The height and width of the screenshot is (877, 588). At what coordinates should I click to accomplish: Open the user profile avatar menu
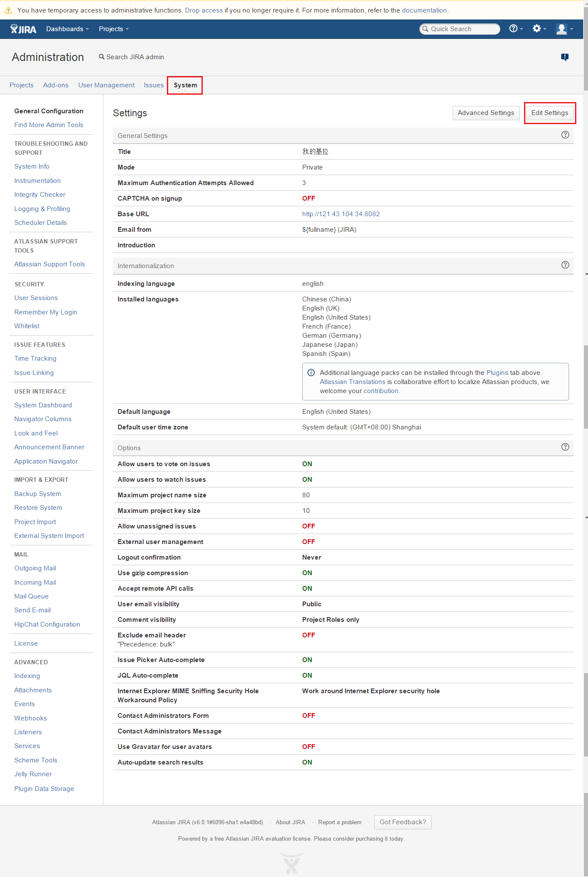point(564,29)
